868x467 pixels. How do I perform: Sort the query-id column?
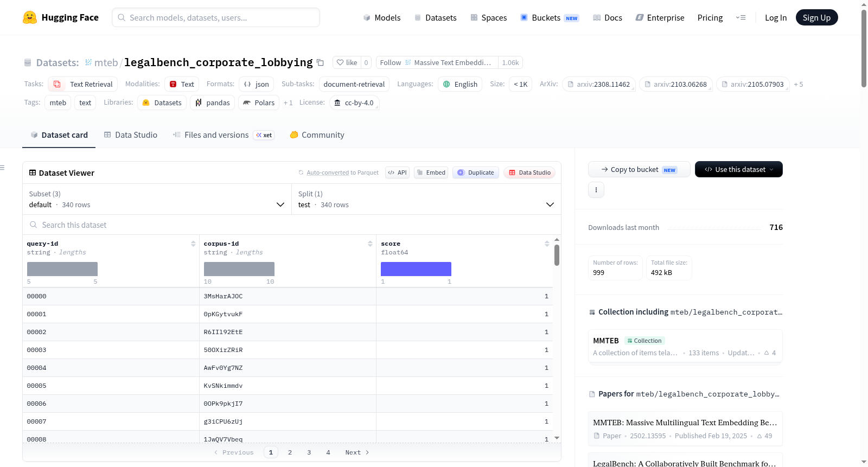(193, 244)
